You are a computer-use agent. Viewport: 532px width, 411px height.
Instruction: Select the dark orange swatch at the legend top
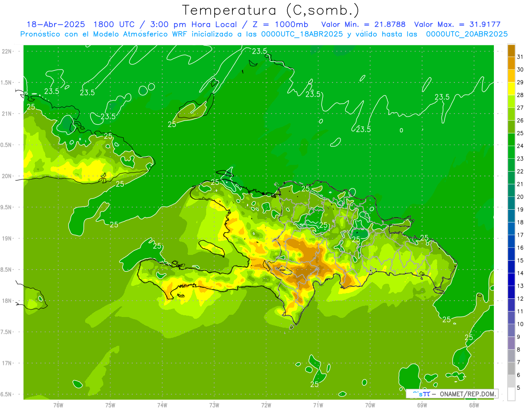tap(511, 51)
